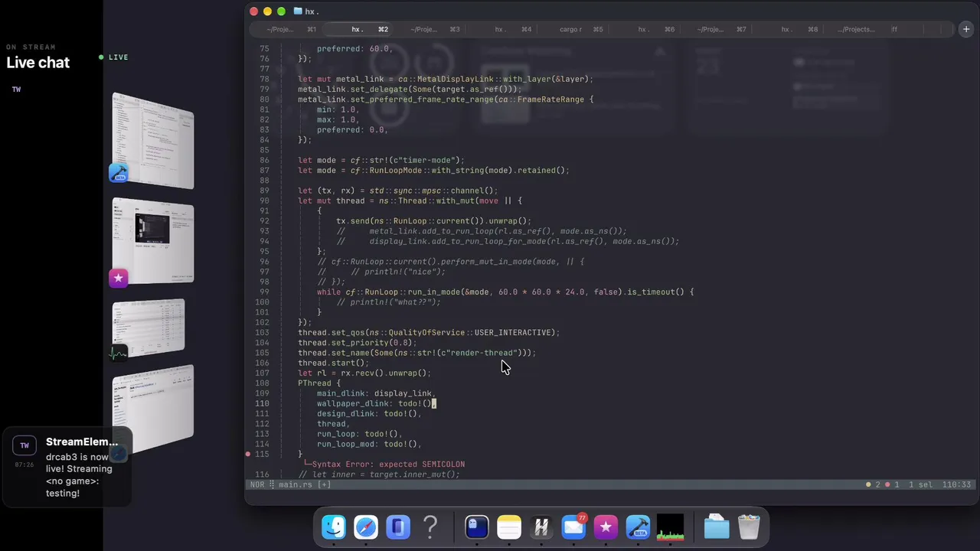Viewport: 980px width, 551px height.
Task: Click the hx folder icon in title bar
Action: tap(298, 11)
